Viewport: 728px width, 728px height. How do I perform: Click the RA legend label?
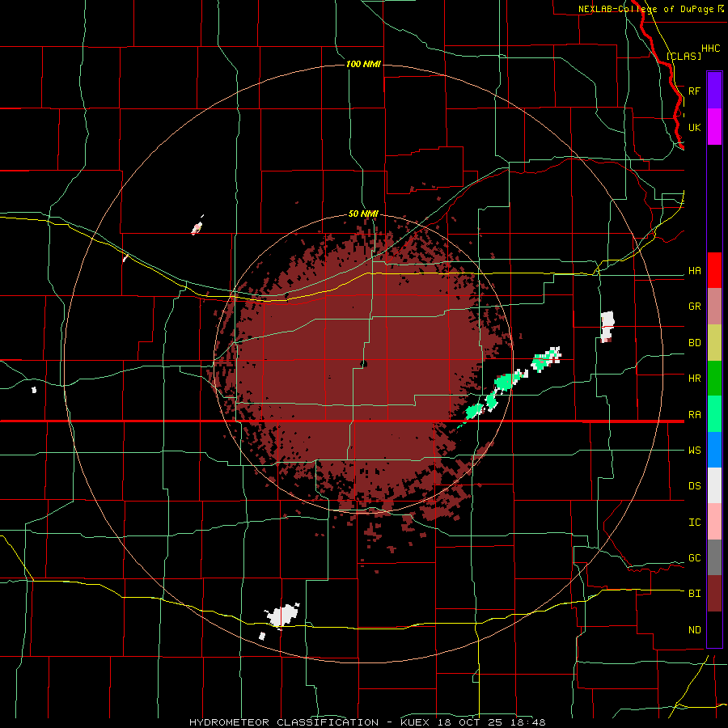point(694,415)
